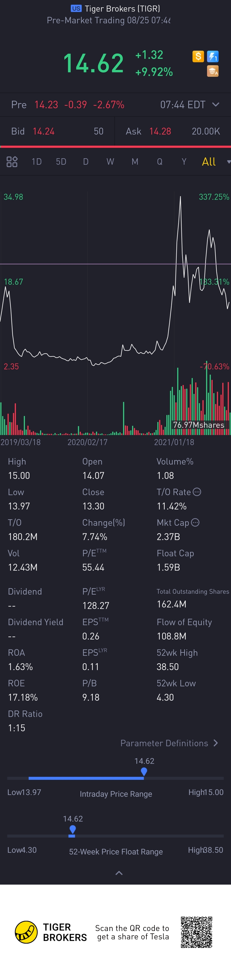Tap the T/O Rate value 11.42%
Screen dimensions: 231x980
click(172, 506)
